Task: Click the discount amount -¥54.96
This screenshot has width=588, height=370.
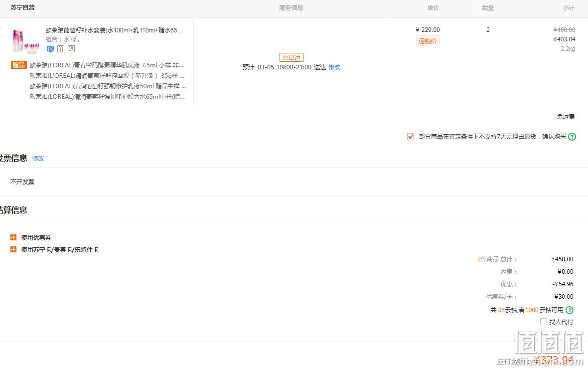Action: [x=563, y=284]
